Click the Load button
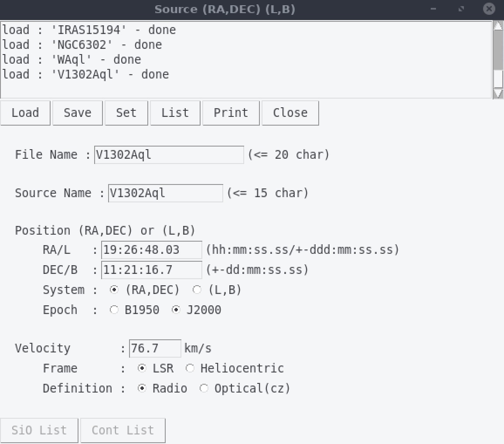Screen dimensions: 504x444 [x=25, y=113]
